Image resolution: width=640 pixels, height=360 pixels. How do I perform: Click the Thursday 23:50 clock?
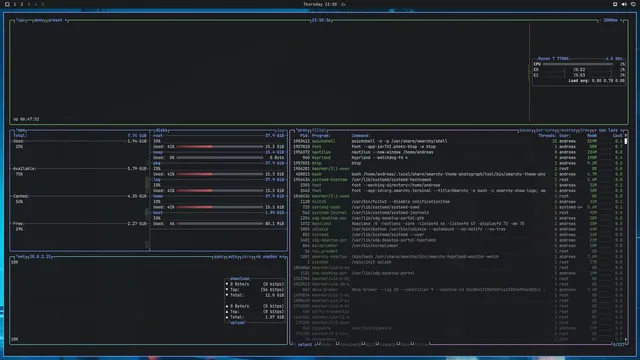320,4
